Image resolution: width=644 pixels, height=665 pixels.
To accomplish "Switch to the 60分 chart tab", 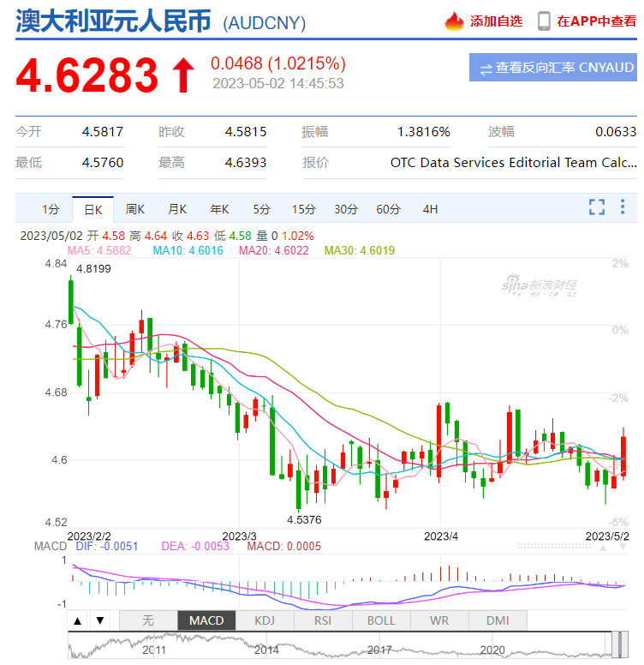I will pyautogui.click(x=388, y=209).
